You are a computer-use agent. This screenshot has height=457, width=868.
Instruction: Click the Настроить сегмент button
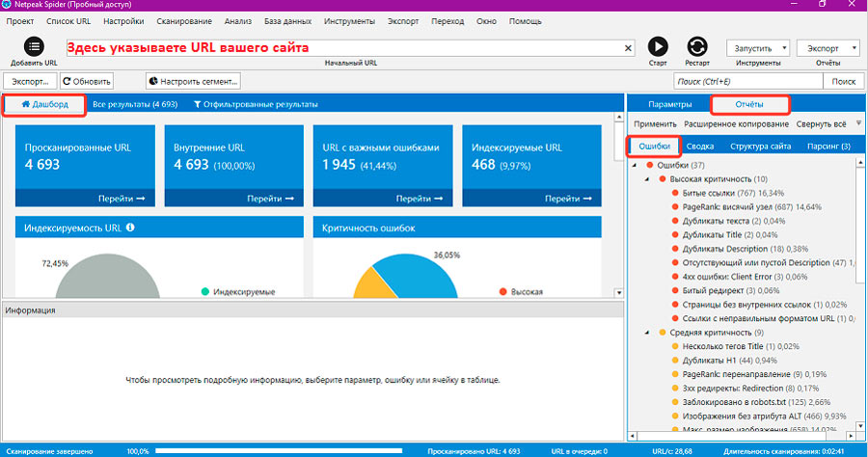point(193,82)
